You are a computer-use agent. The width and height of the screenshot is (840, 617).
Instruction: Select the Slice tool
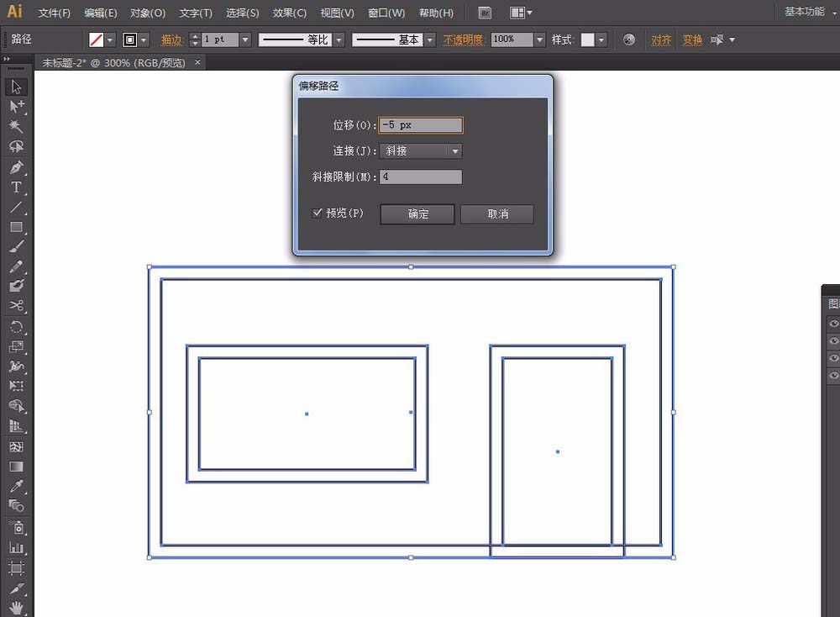(x=16, y=588)
